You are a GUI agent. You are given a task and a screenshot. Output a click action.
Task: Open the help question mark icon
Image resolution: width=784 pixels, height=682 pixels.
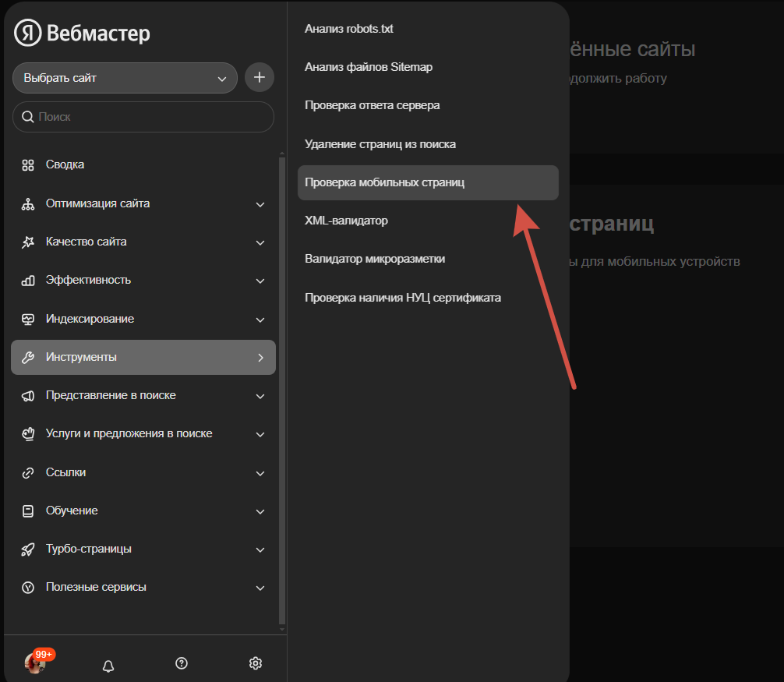tap(182, 663)
